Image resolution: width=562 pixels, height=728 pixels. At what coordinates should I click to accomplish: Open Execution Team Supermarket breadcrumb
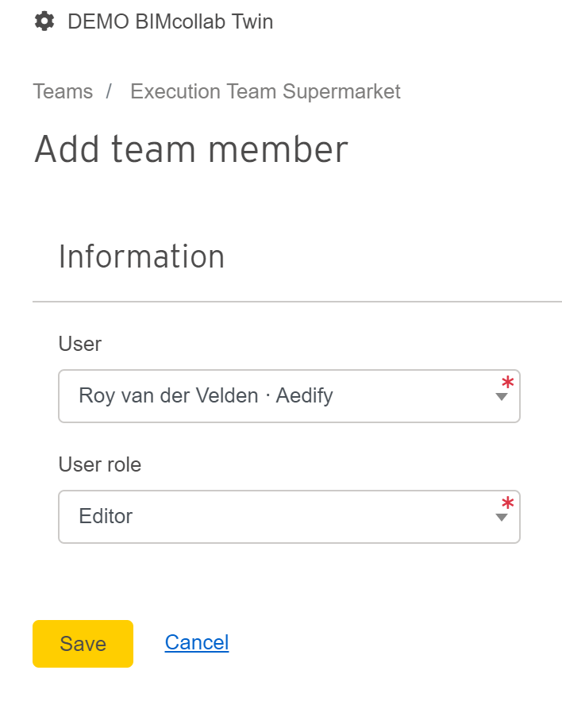[x=265, y=91]
